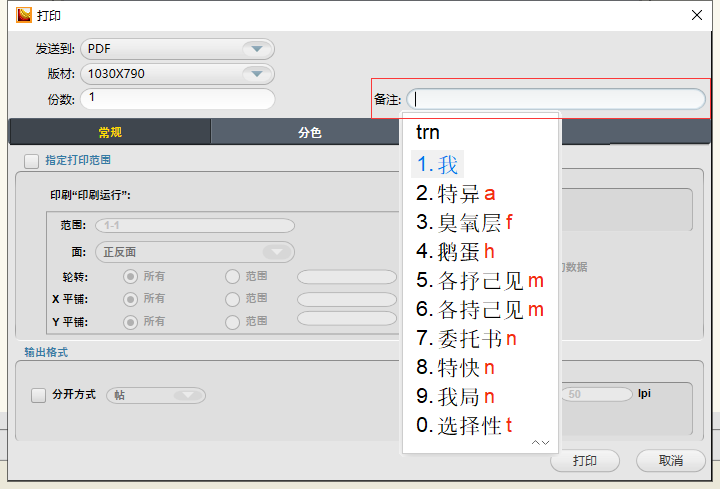720x489 pixels.
Task: Open the 发送到 PDF dropdown
Action: [257, 49]
